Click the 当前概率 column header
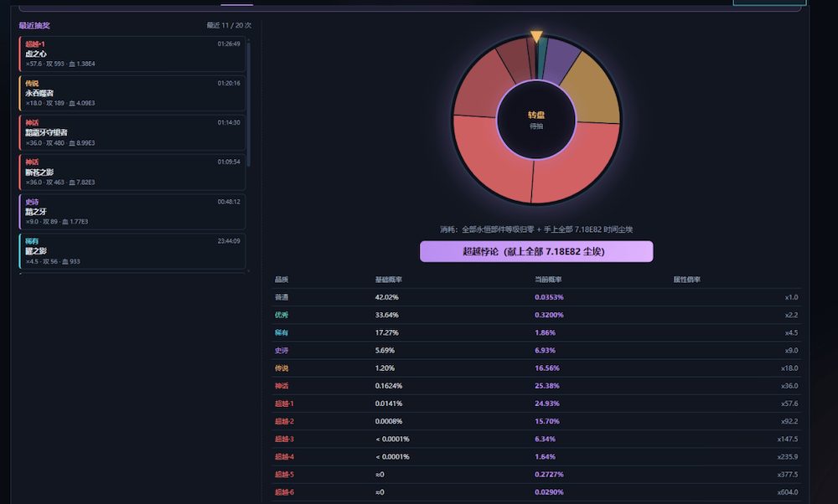 [548, 280]
